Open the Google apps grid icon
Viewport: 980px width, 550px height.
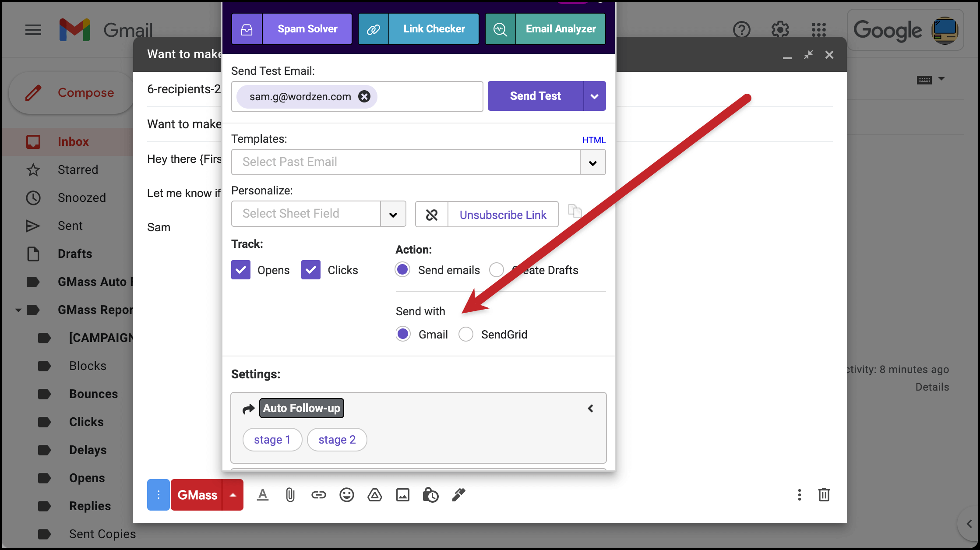pyautogui.click(x=818, y=30)
